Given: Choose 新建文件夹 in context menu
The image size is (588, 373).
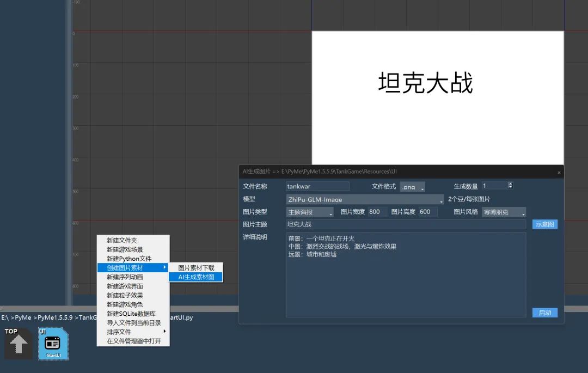Looking at the screenshot, I should coord(133,240).
